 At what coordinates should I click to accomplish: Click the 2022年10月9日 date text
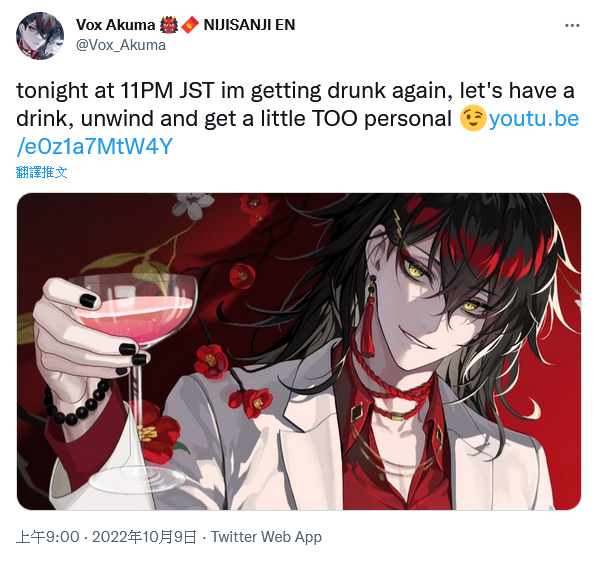click(x=144, y=537)
